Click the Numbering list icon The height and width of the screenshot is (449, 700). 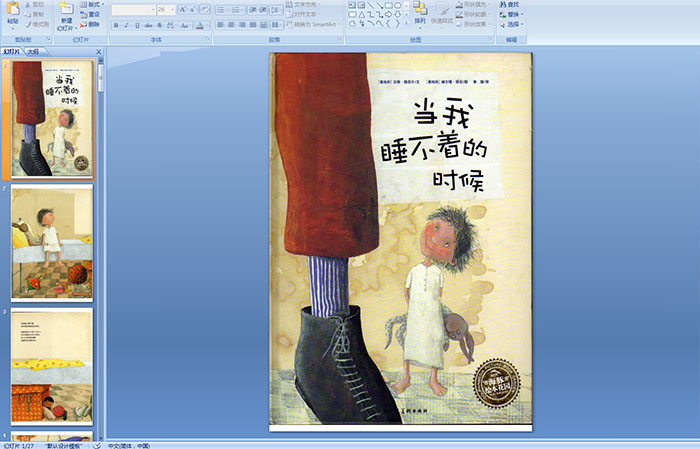click(237, 10)
